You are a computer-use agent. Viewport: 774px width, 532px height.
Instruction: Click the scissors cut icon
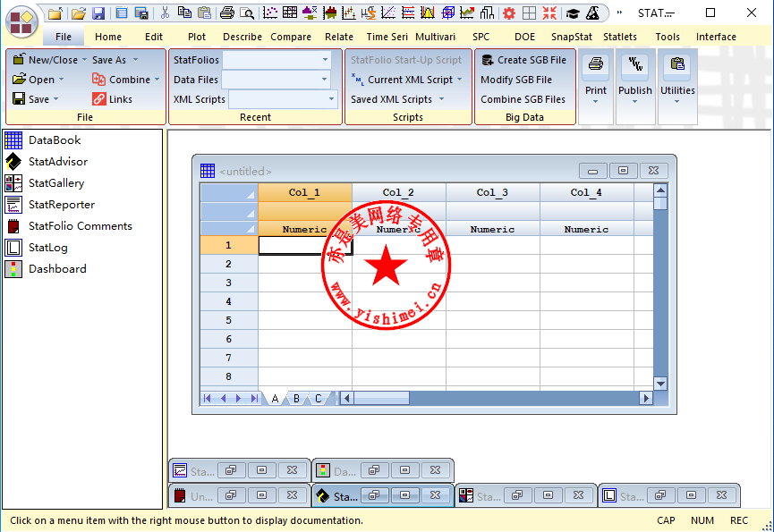click(165, 13)
